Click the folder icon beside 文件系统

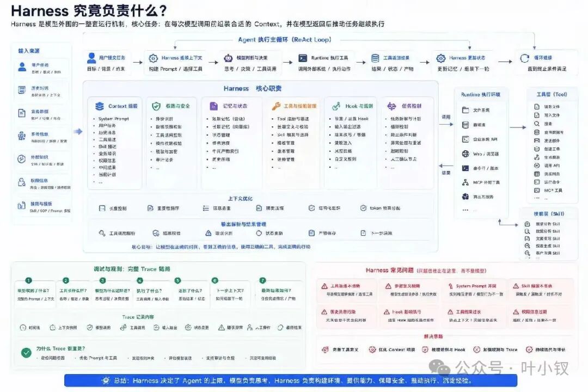(x=465, y=110)
